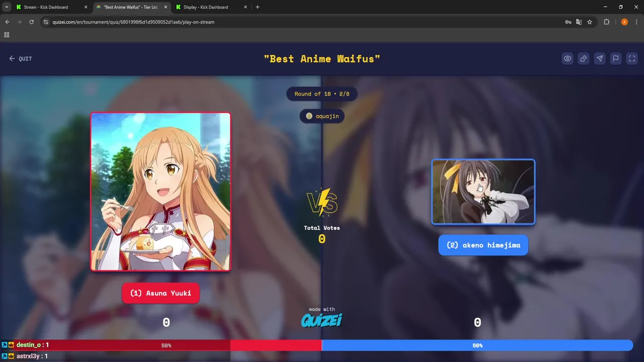Click the blue 50% vote bar
The image size is (644, 362).
point(477,345)
